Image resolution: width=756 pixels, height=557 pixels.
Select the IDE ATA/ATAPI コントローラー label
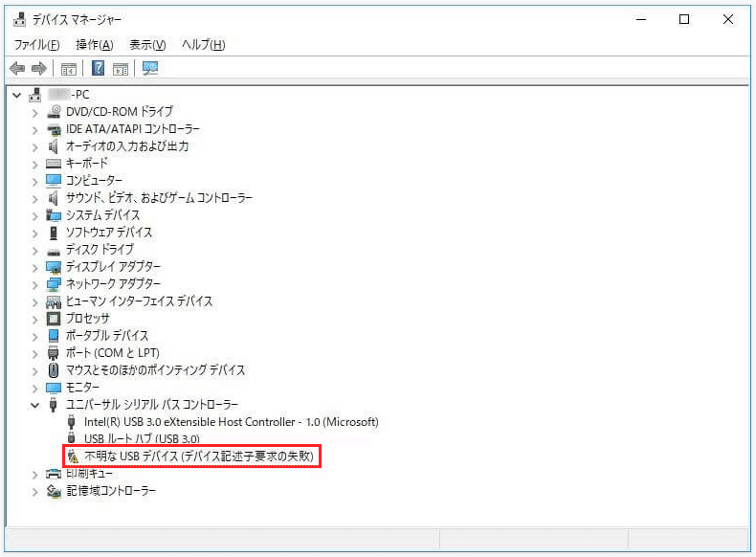tap(133, 129)
